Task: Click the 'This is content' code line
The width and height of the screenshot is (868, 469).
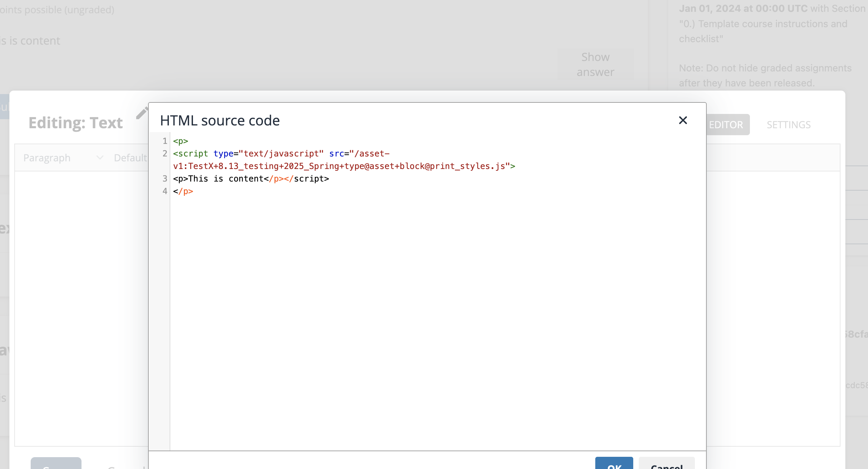Action: click(x=226, y=179)
